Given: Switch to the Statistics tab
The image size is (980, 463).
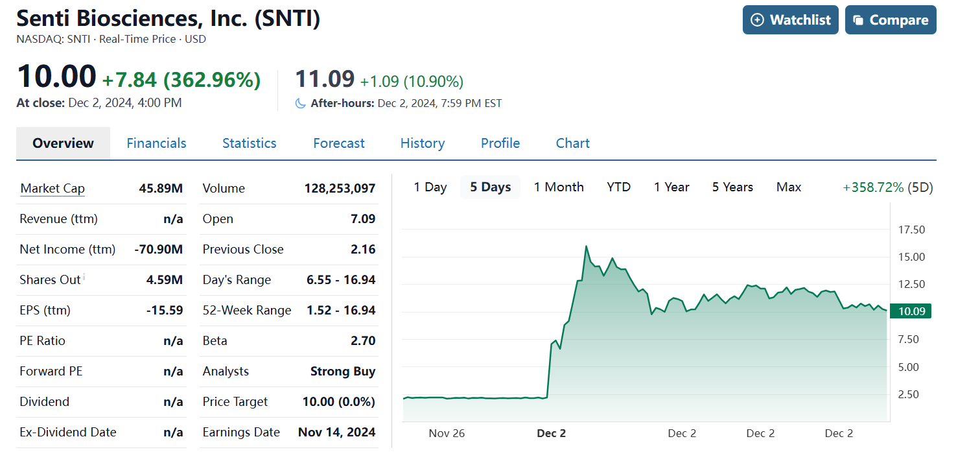Looking at the screenshot, I should coord(249,143).
